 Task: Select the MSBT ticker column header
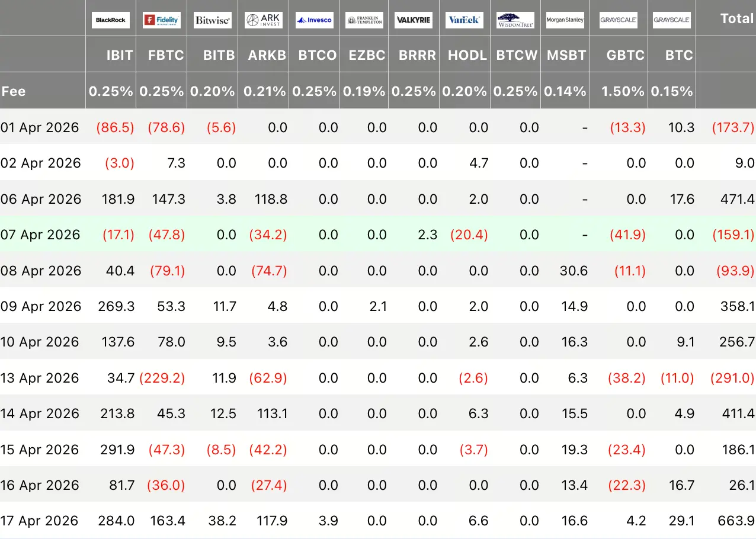[x=566, y=55]
